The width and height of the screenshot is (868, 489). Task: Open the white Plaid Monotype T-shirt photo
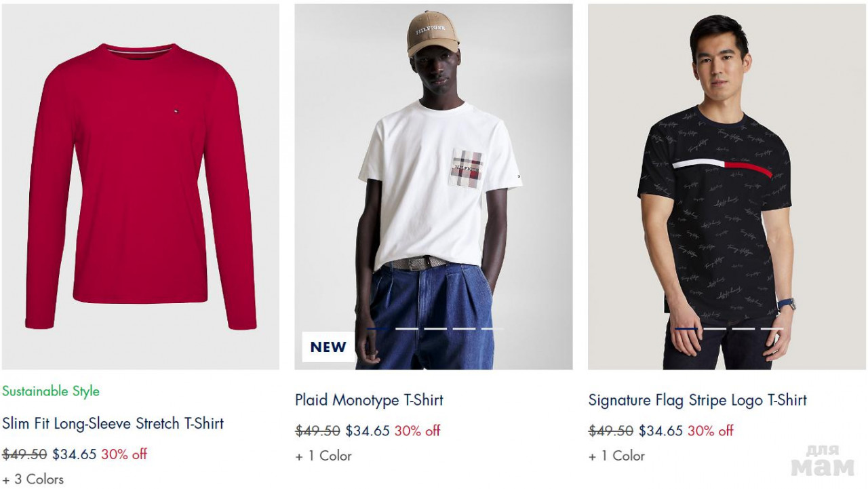pos(433,187)
